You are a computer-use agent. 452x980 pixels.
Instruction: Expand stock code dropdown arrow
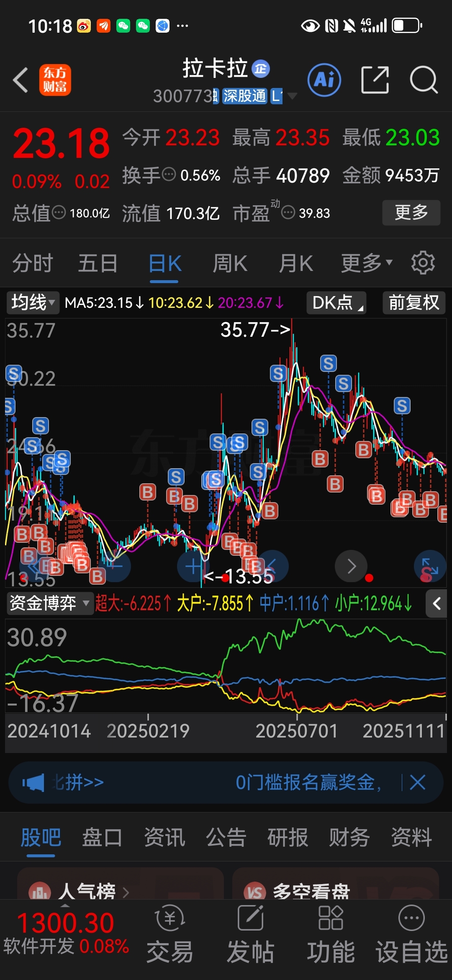[292, 96]
